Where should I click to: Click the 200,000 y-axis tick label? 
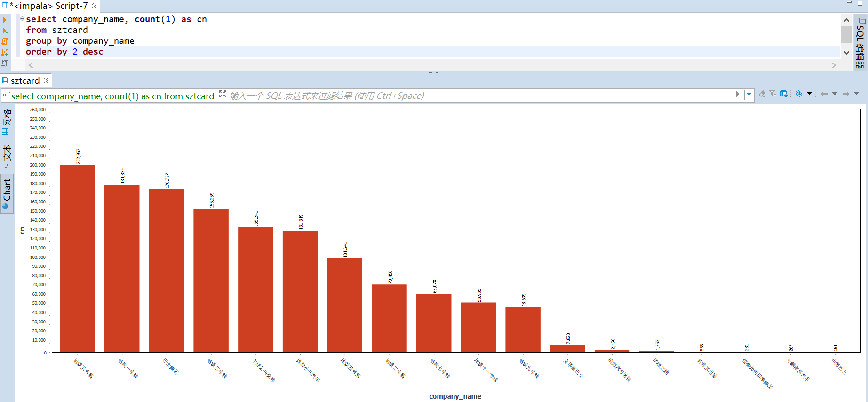[x=38, y=165]
